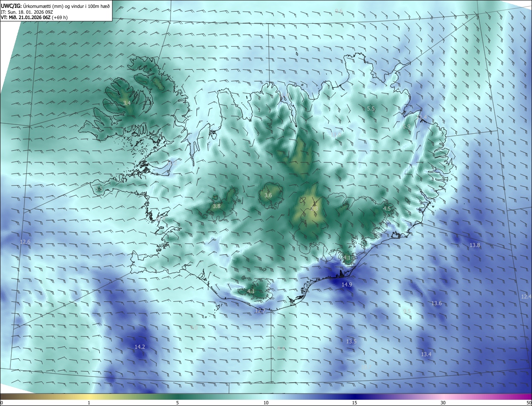This screenshot has height=406, width=532.
Task: Click the valid time line 'VT: Mið. 21.01.2026 06Z (+69 h)'
Action: click(34, 17)
